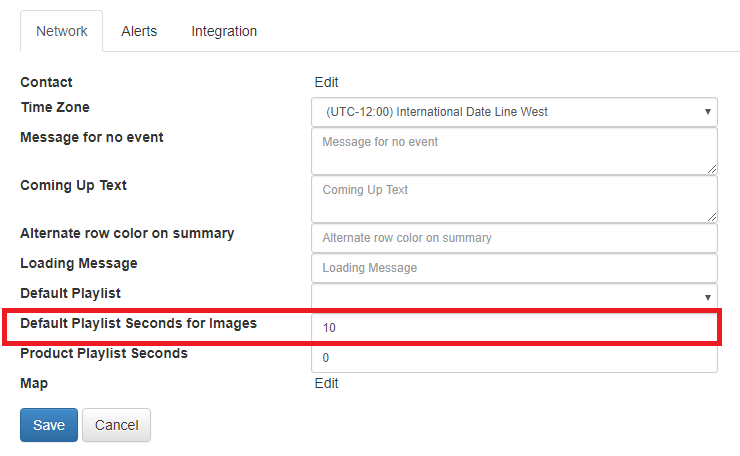
Task: Click the Default Playlist Seconds for Images field
Action: pos(514,328)
